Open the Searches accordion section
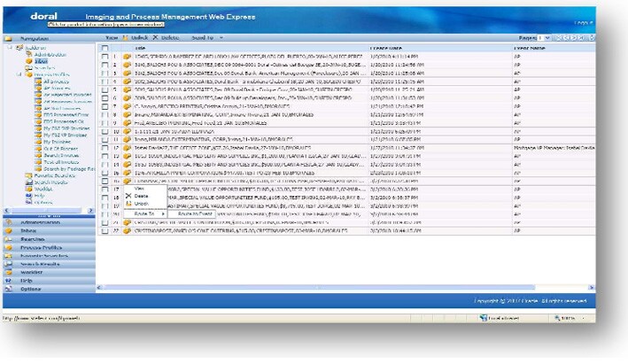The width and height of the screenshot is (628, 364). (x=49, y=239)
